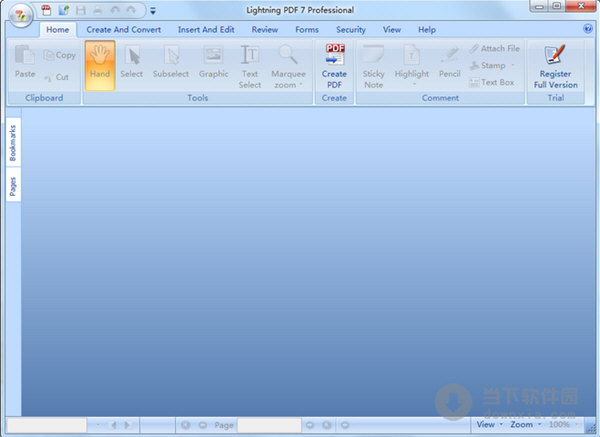This screenshot has width=600, height=437.
Task: Click the left-pointing arrow in status bar
Action: pyautogui.click(x=113, y=425)
